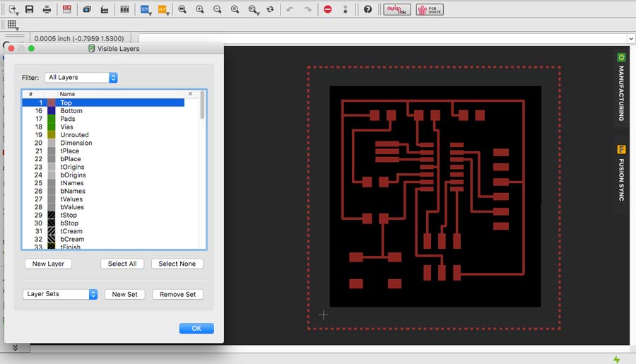Click the Pads layer green color swatch

click(51, 119)
